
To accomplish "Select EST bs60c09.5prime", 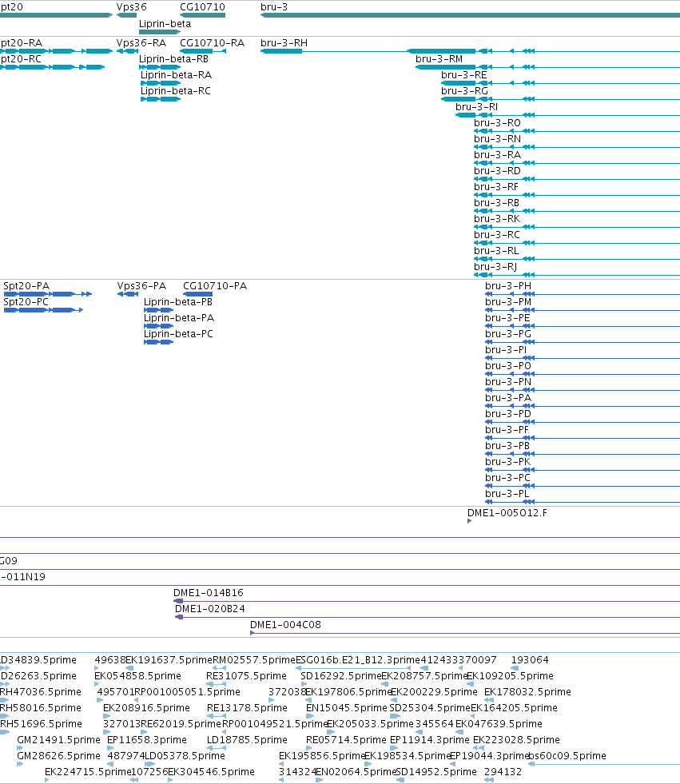I will [x=567, y=756].
